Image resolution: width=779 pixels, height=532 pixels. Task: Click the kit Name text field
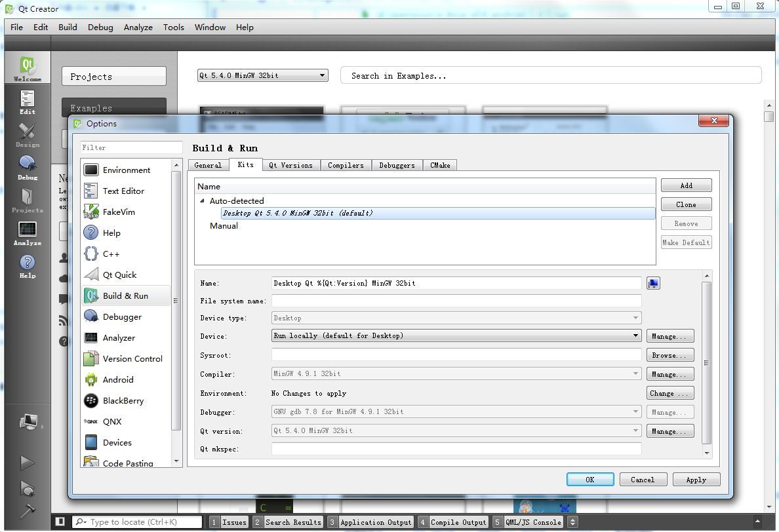pos(456,284)
